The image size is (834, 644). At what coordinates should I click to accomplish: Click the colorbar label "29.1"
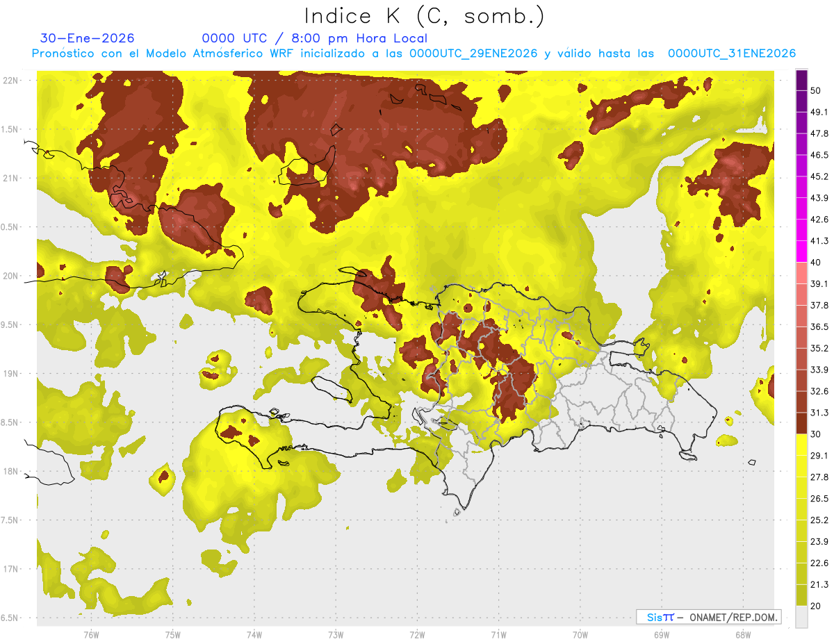pyautogui.click(x=819, y=456)
